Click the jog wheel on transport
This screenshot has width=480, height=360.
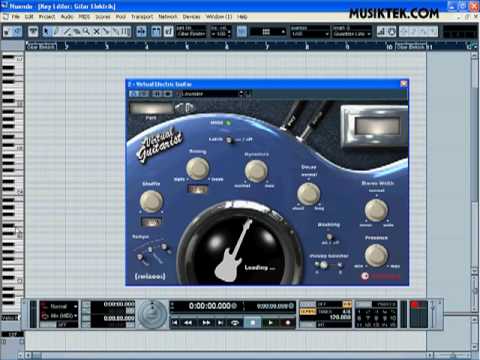pos(152,315)
